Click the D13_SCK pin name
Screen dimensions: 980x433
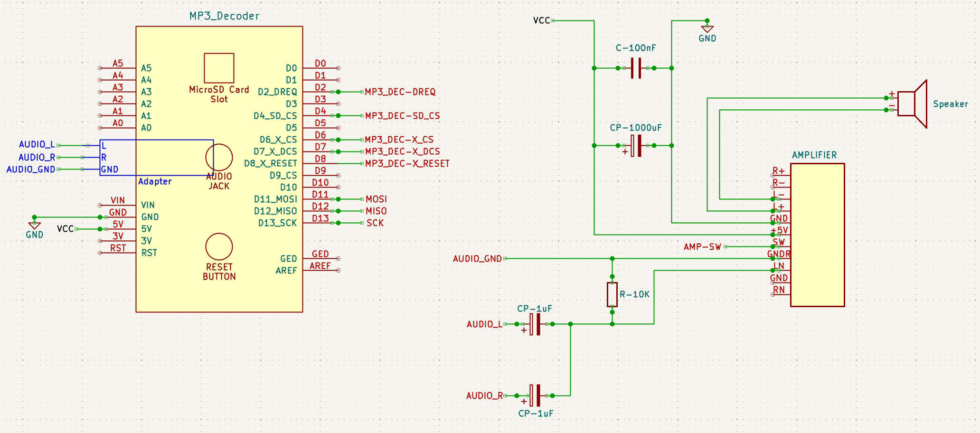tap(277, 223)
